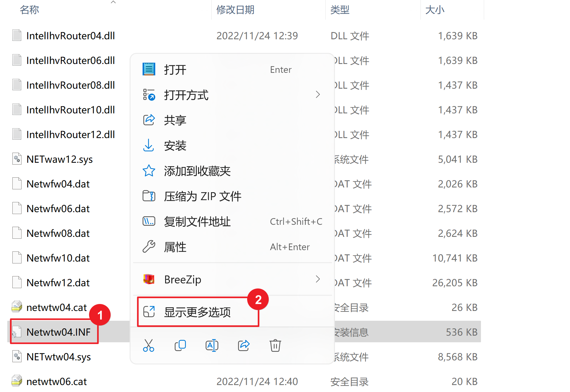
Task: Select 复制文件地址 menu entry
Action: (197, 222)
